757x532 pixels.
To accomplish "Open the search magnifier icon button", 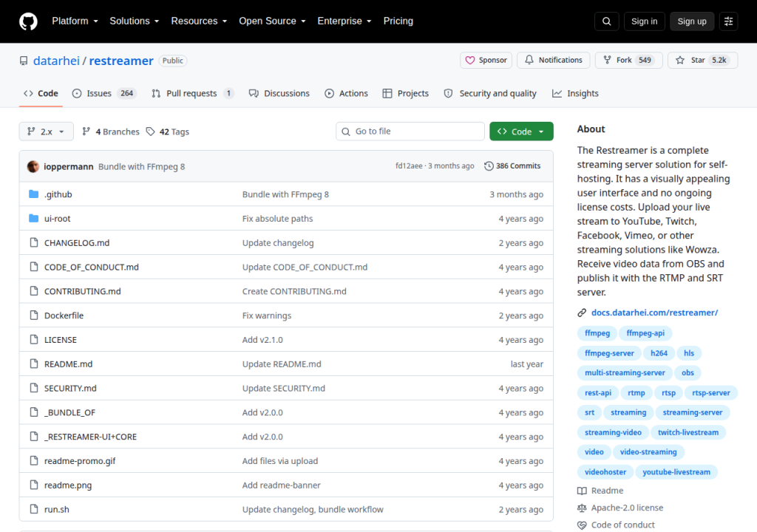I will pyautogui.click(x=606, y=21).
